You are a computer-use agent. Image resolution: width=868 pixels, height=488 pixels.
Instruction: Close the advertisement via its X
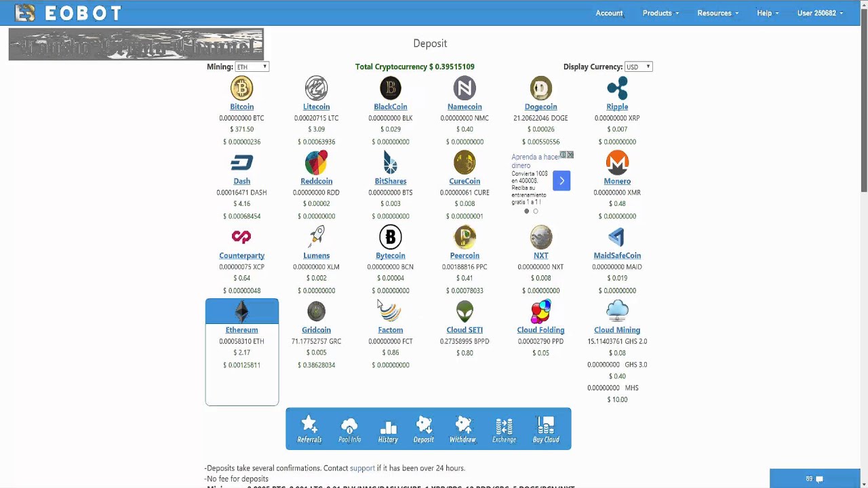click(570, 155)
